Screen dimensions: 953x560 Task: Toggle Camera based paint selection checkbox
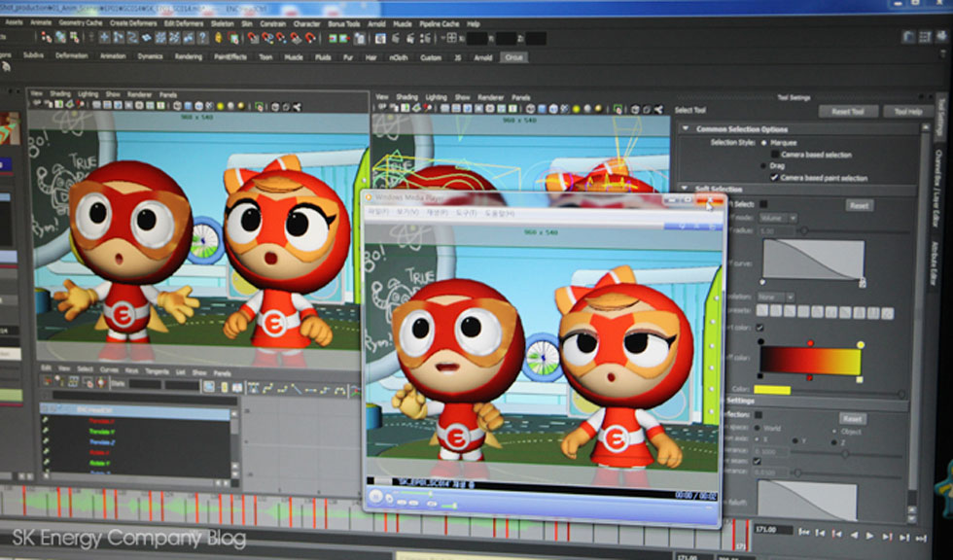774,178
